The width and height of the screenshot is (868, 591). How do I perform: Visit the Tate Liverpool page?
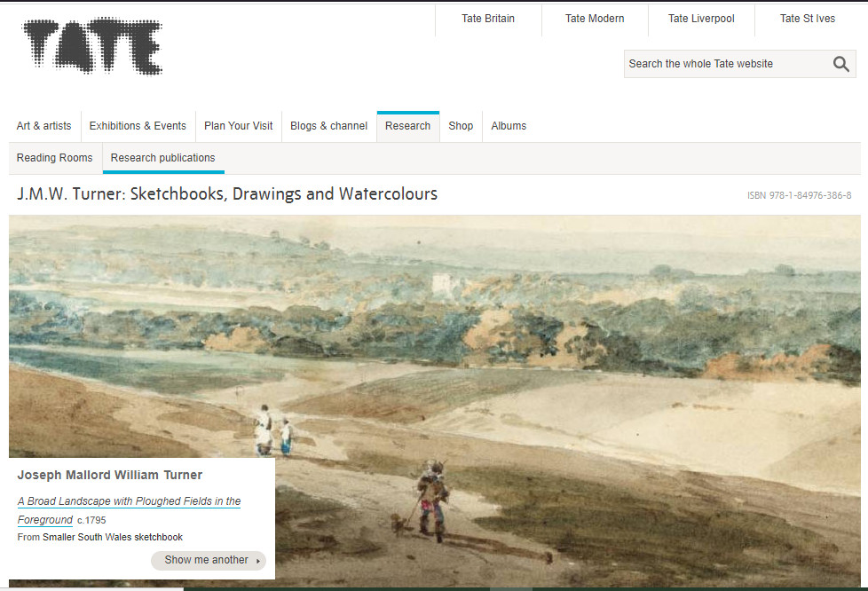click(x=700, y=19)
